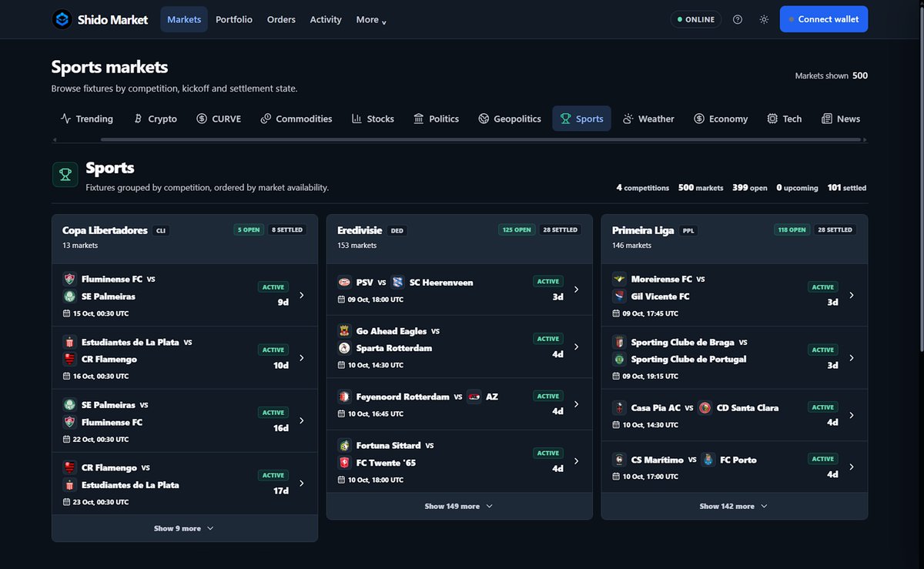Open the Stocks category tab
Image resolution: width=924 pixels, height=569 pixels.
tap(373, 119)
